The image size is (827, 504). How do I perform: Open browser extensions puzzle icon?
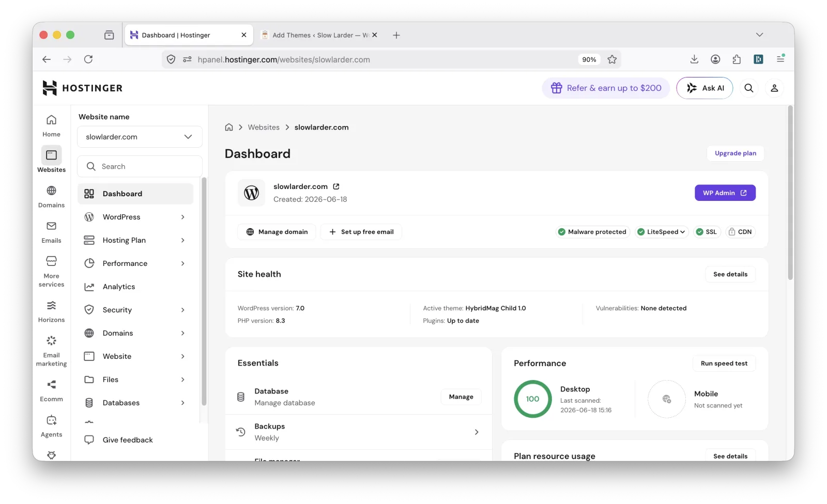pos(737,59)
